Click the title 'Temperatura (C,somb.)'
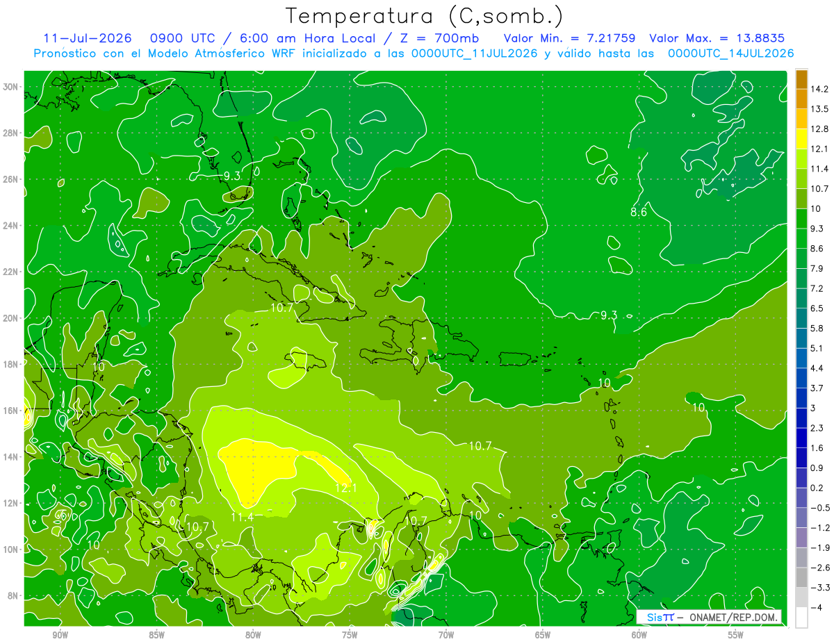This screenshot has height=644, width=834. (424, 17)
